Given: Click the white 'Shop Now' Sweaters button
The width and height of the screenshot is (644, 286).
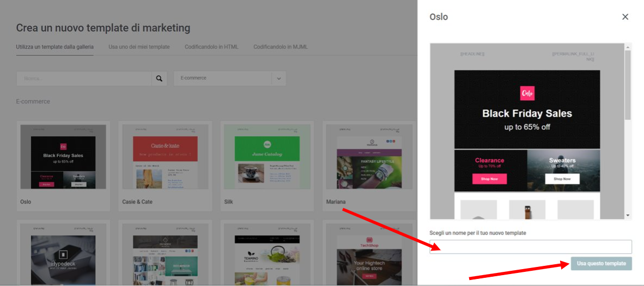Looking at the screenshot, I should 562,179.
